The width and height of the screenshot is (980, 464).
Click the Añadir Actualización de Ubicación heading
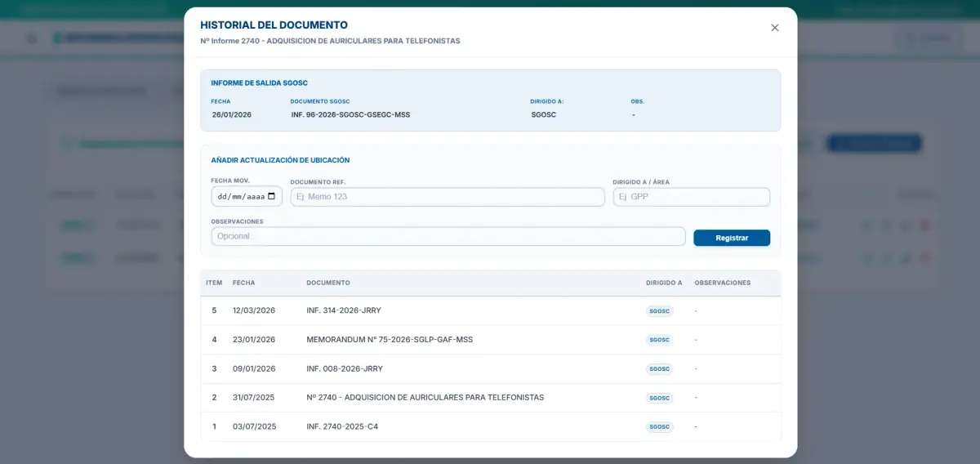point(280,160)
